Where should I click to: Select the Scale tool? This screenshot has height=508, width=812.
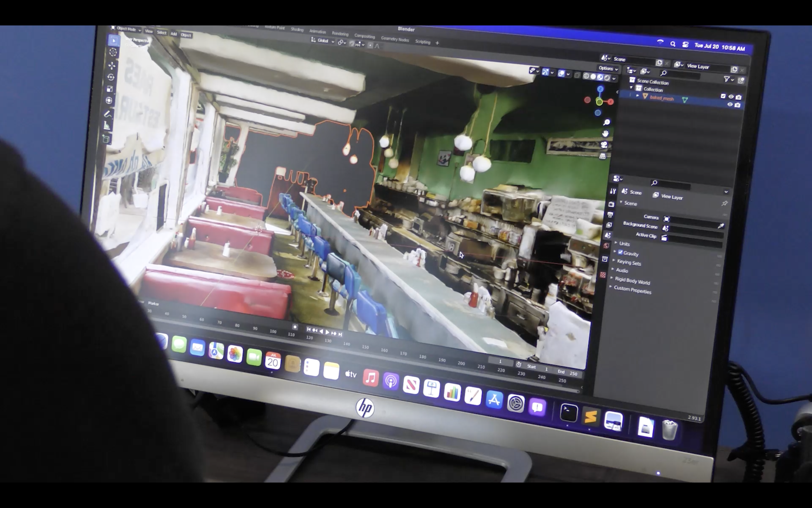110,89
